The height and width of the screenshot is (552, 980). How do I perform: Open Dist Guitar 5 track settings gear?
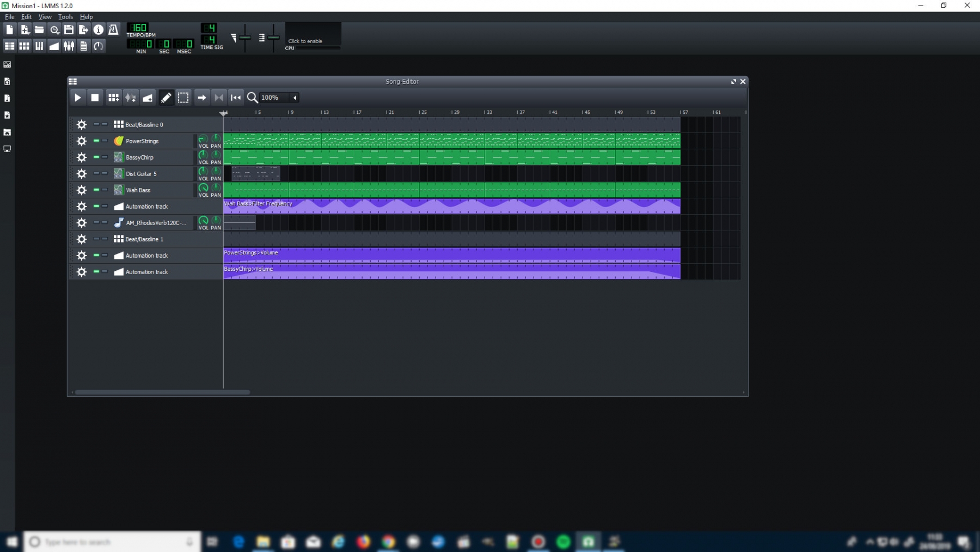82,174
